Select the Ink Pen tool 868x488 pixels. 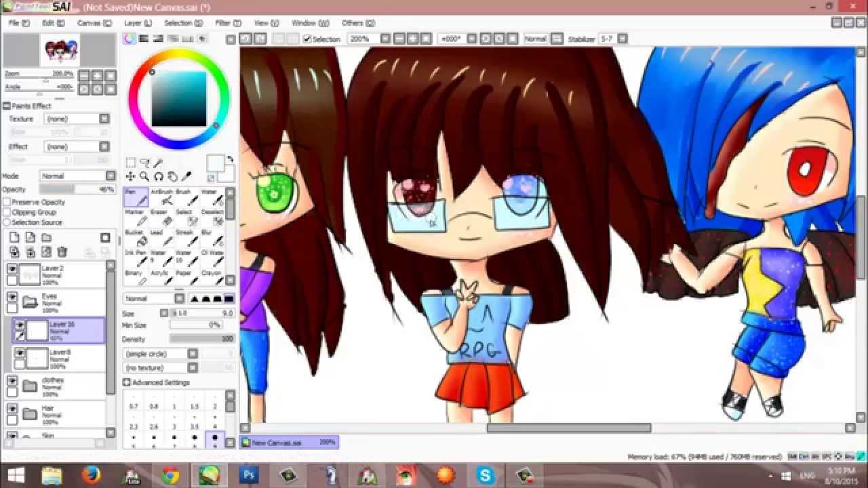[x=136, y=258]
